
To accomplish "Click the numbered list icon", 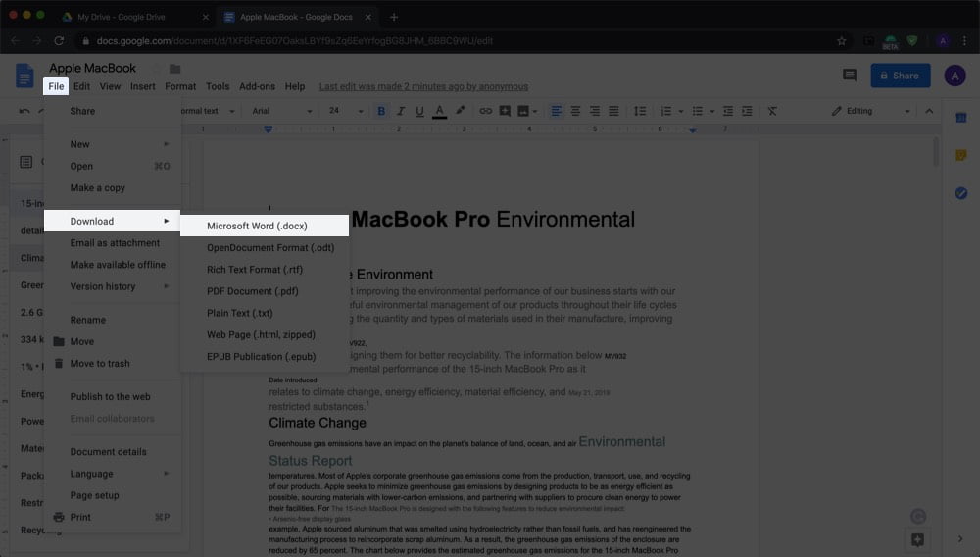I will click(x=665, y=111).
